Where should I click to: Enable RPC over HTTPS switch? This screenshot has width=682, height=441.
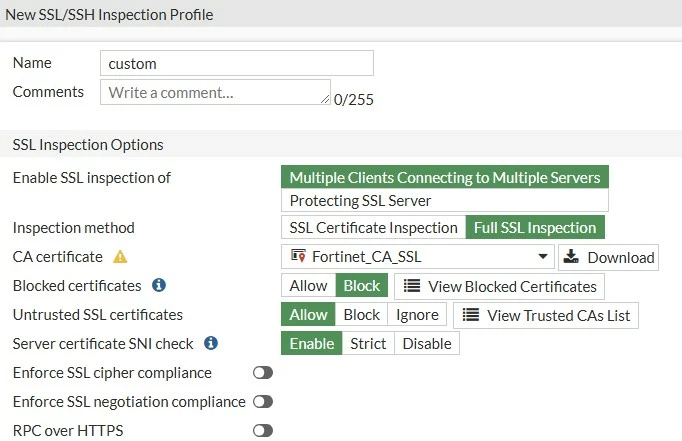tap(263, 431)
